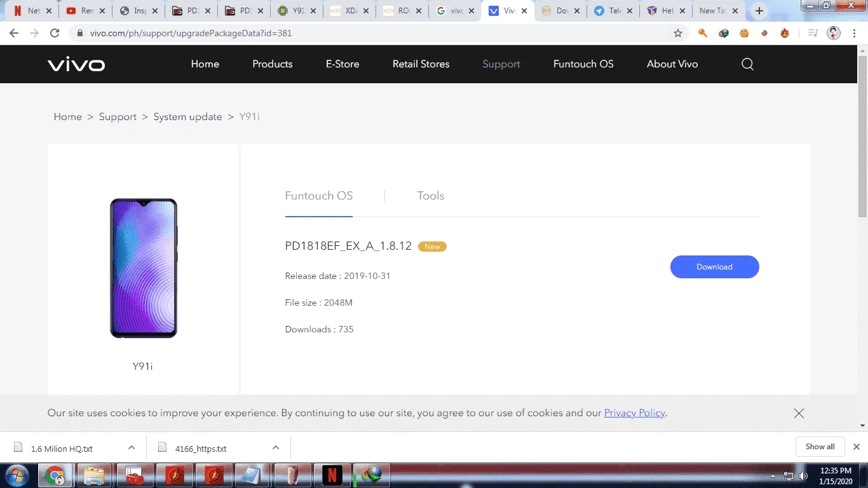868x488 pixels.
Task: Open the About Vivo menu item
Action: click(x=672, y=64)
